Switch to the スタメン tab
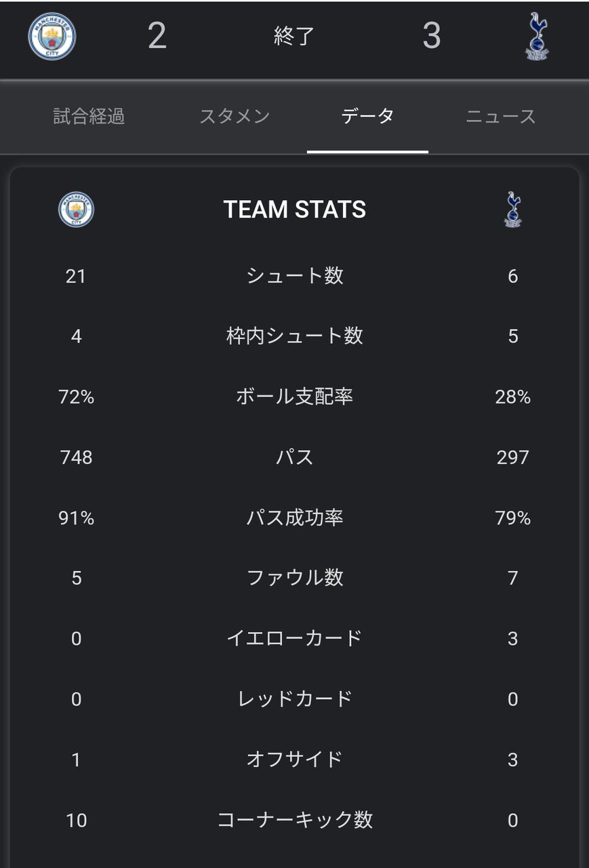Viewport: 589px width, 868px height. 235,117
